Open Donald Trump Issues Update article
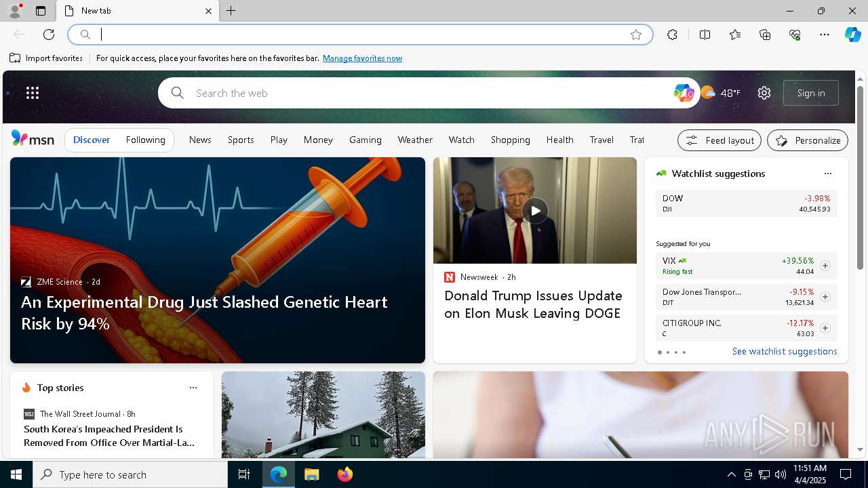The image size is (868, 488). (x=533, y=304)
